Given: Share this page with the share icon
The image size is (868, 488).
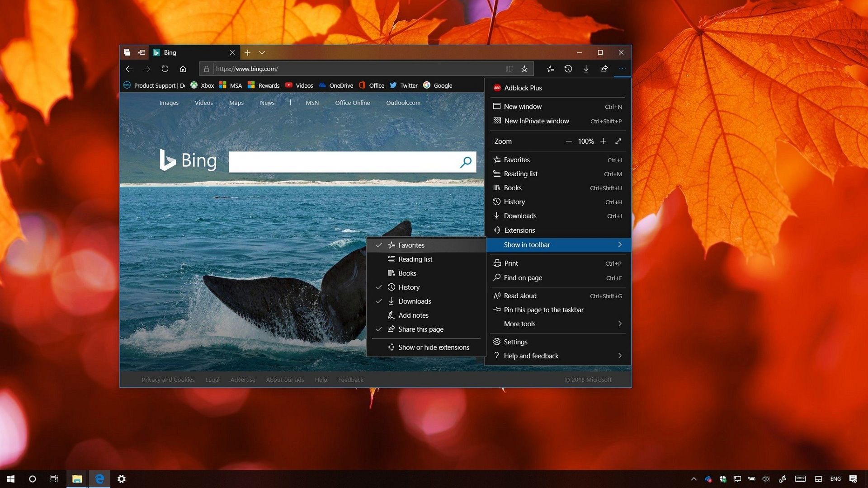Looking at the screenshot, I should pyautogui.click(x=604, y=69).
